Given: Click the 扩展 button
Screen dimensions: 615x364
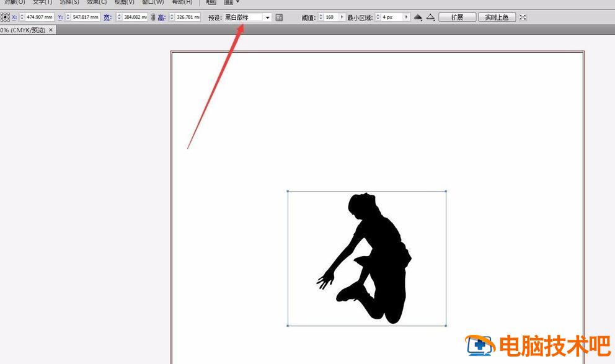Looking at the screenshot, I should [458, 17].
